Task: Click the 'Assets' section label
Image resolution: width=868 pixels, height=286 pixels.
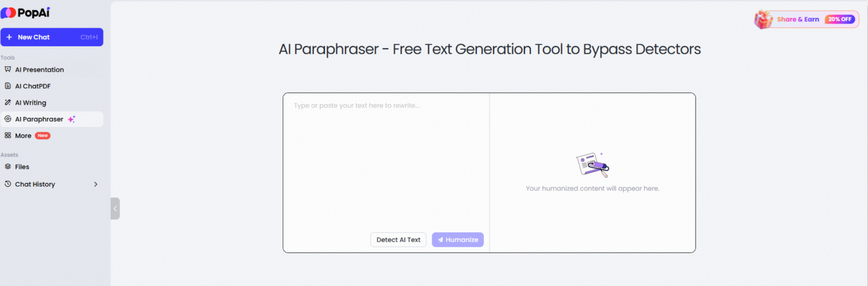Action: click(x=9, y=155)
